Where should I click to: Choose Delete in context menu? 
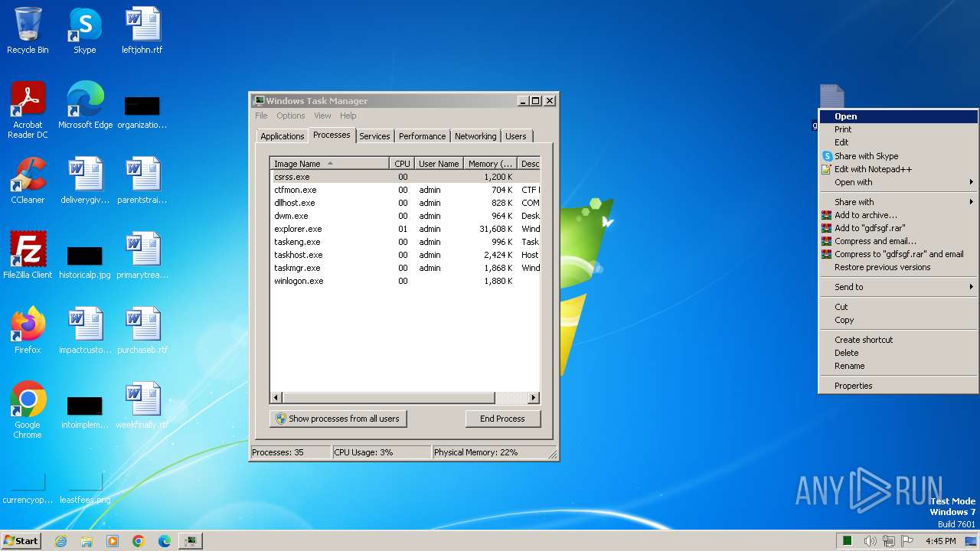898,353
